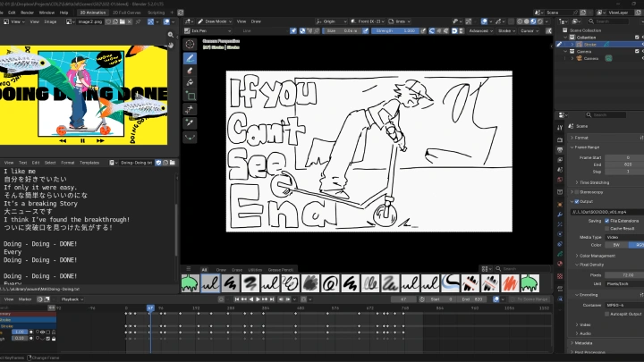Toggle Collection exclude checkbox in outliner
Screen dimensions: 644x362
(637, 38)
